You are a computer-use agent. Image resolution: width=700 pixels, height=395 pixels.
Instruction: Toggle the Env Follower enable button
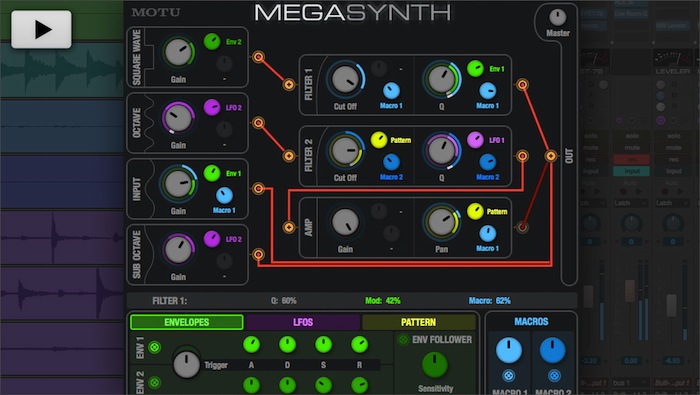pyautogui.click(x=403, y=340)
